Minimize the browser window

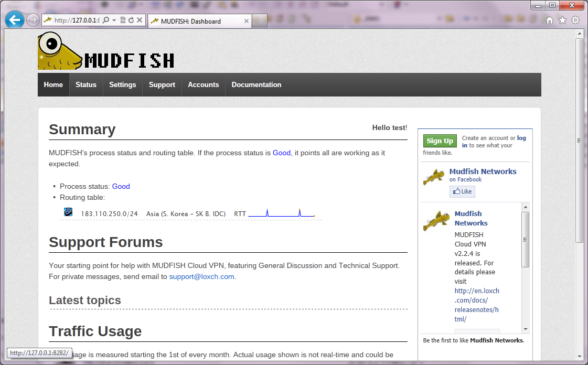tap(538, 6)
